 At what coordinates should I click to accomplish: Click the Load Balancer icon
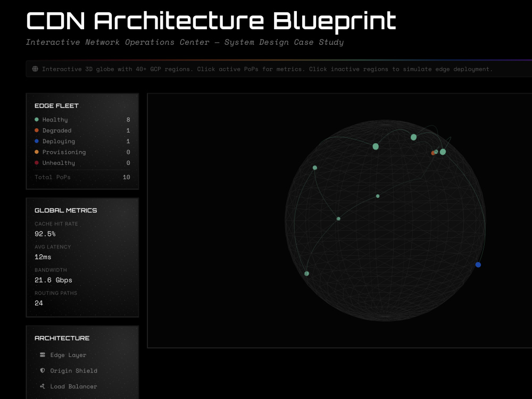click(43, 386)
